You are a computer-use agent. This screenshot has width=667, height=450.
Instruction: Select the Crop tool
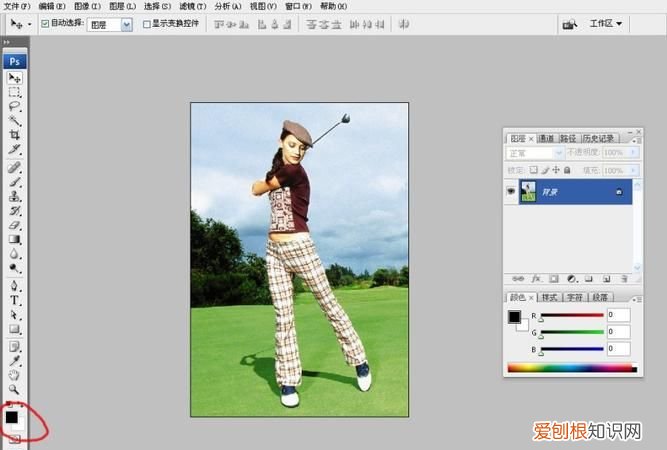[15, 135]
